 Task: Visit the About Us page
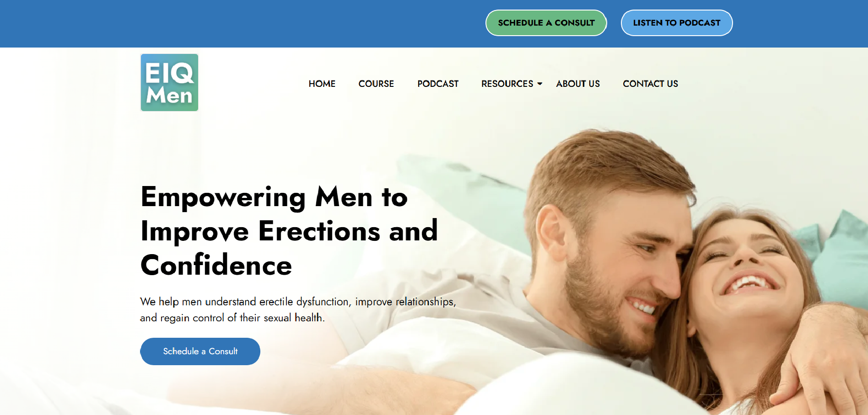pos(578,84)
